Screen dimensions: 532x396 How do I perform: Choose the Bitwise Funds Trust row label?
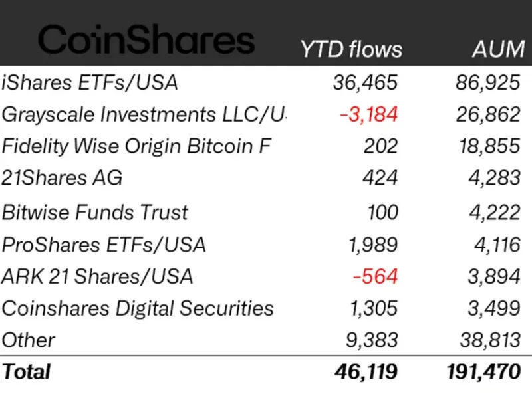[x=95, y=213]
